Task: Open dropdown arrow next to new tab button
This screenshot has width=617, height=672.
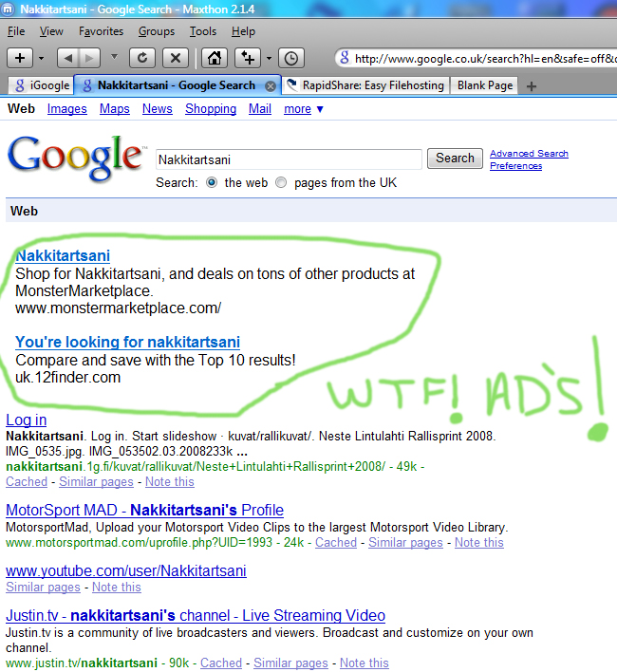Action: click(41, 58)
